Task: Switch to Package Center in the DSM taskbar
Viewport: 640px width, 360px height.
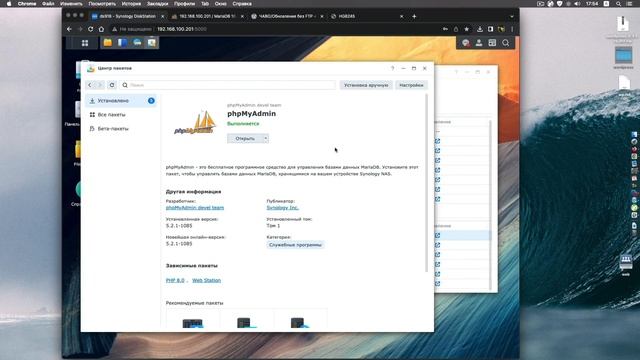Action: (152, 42)
